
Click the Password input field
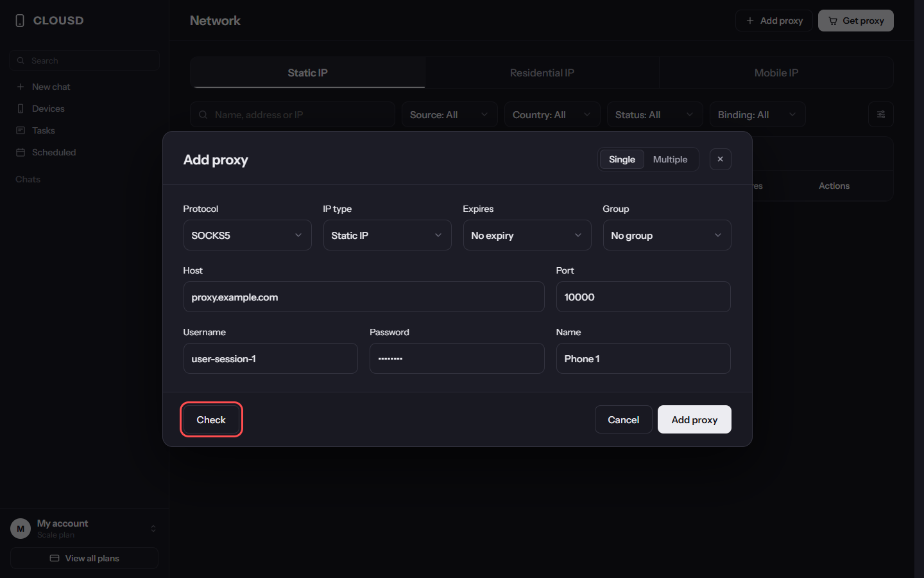pos(457,358)
